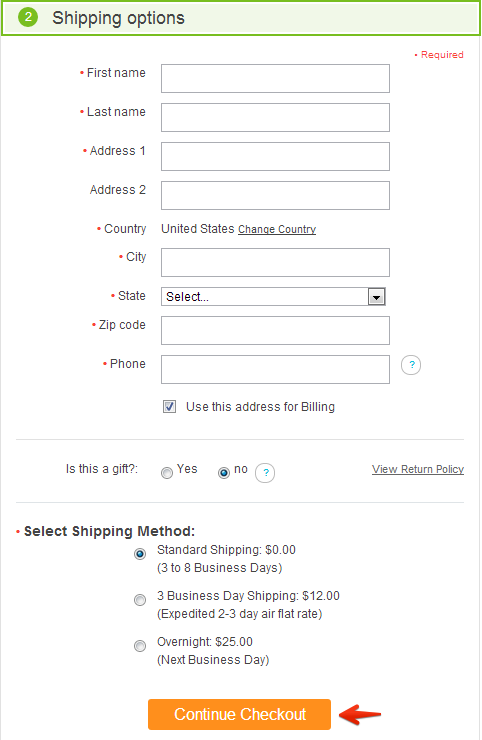
Task: Select no for Is this a gift
Action: click(224, 472)
